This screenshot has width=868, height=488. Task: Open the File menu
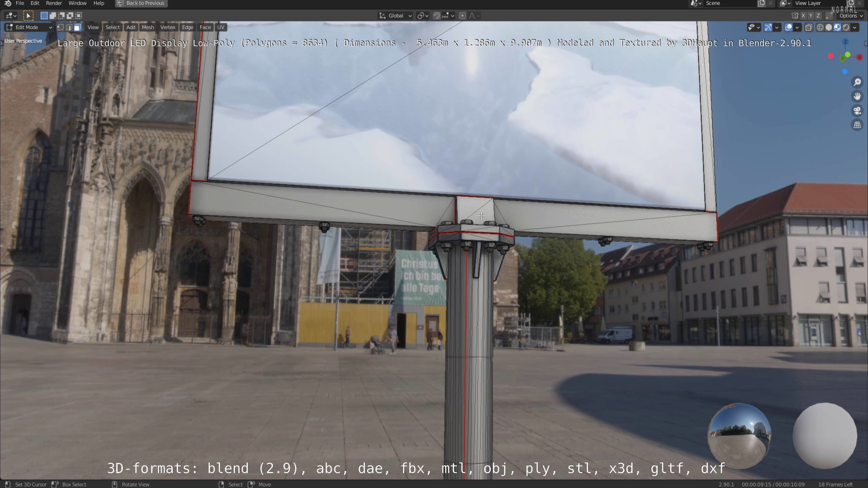click(x=20, y=3)
